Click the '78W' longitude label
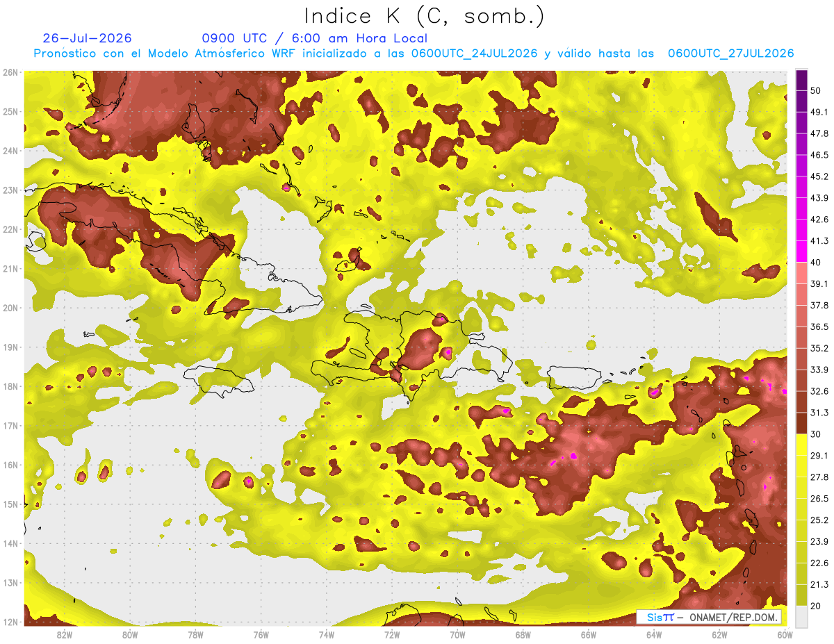Viewport: 834px width, 644px height. coord(195,634)
